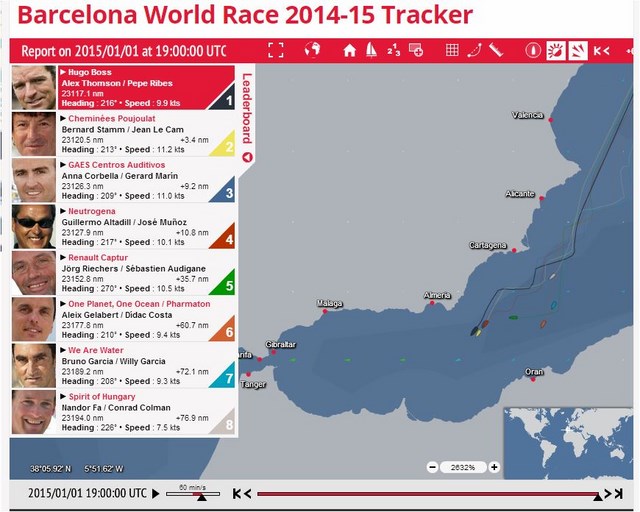Expand Hugo Boss entry triangle
The height and width of the screenshot is (512, 640).
point(63,72)
